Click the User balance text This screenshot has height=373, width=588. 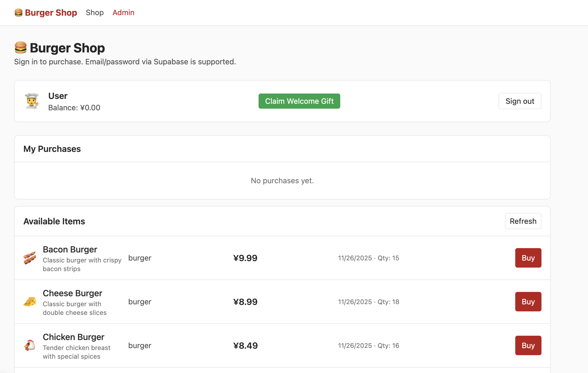point(74,108)
